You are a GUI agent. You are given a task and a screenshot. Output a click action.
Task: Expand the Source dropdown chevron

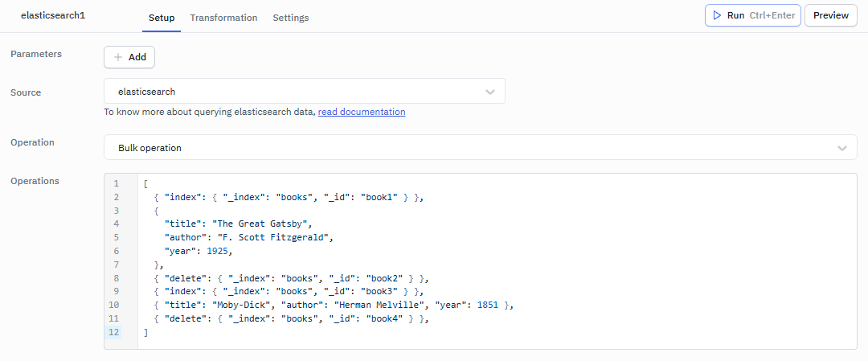490,92
